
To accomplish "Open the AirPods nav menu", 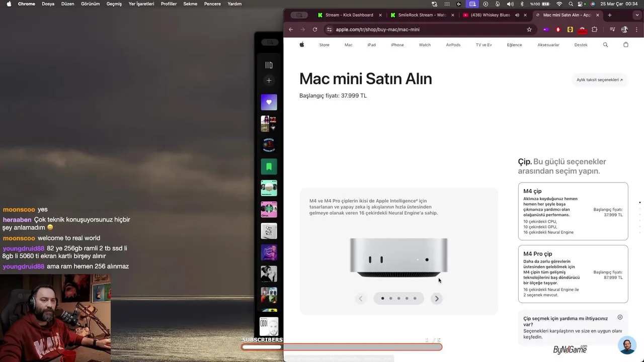I will click(453, 45).
